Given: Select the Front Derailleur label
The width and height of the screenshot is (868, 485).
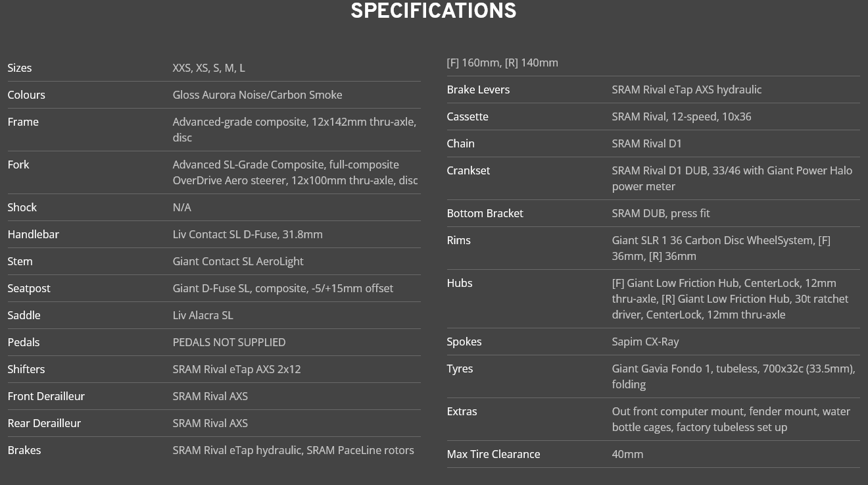Looking at the screenshot, I should 46,396.
